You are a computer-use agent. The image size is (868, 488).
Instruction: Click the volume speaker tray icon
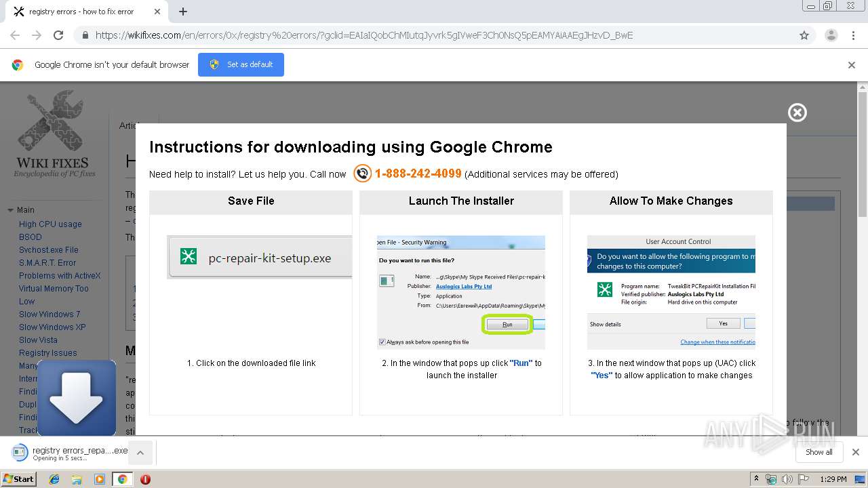(x=787, y=479)
